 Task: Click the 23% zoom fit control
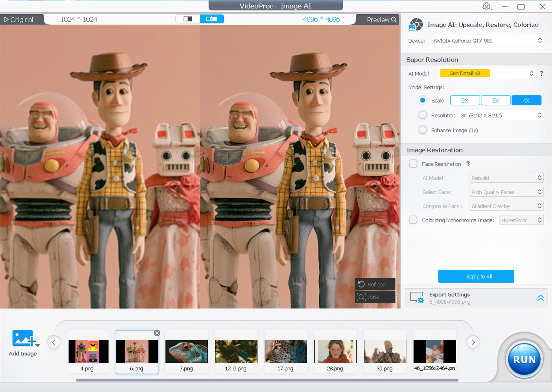tap(375, 297)
